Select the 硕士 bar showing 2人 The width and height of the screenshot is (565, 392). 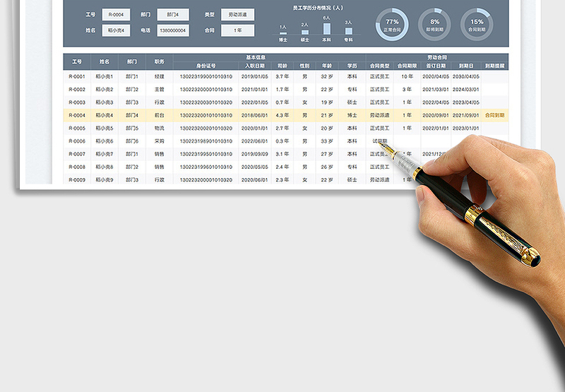coord(304,32)
